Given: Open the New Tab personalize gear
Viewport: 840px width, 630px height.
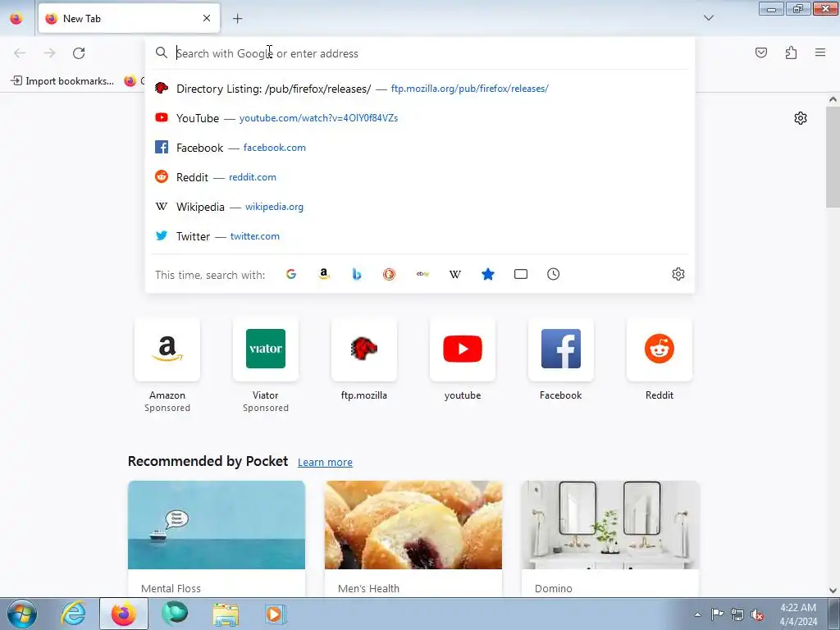Looking at the screenshot, I should 801,118.
